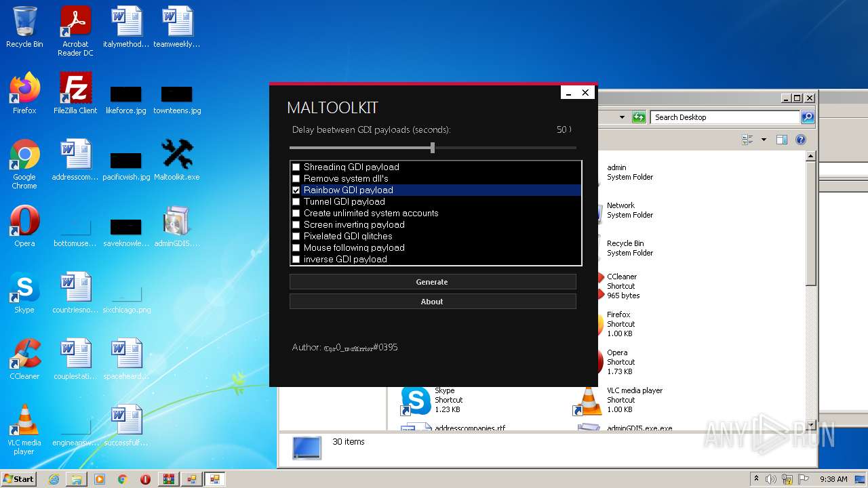This screenshot has height=488, width=868.
Task: Change view using Explorer view icon
Action: point(748,140)
